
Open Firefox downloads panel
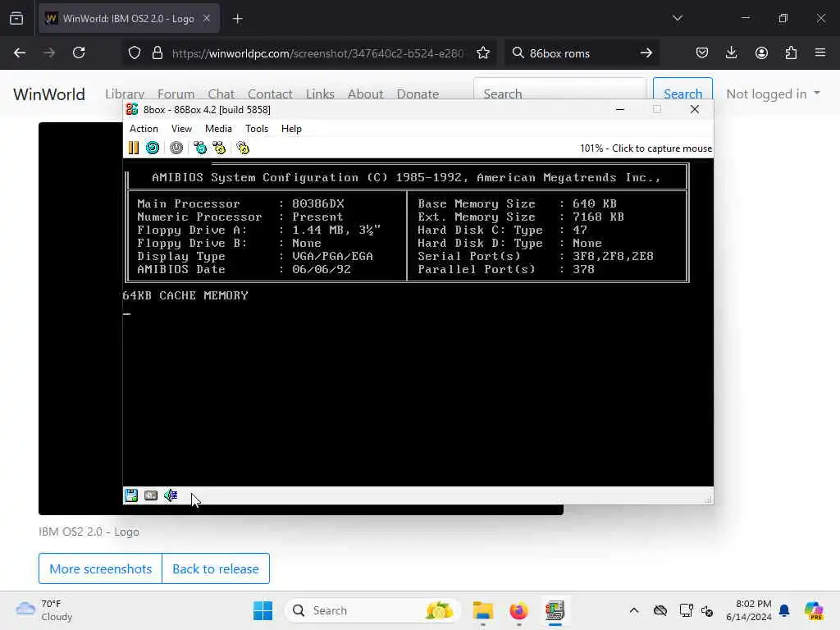(731, 53)
